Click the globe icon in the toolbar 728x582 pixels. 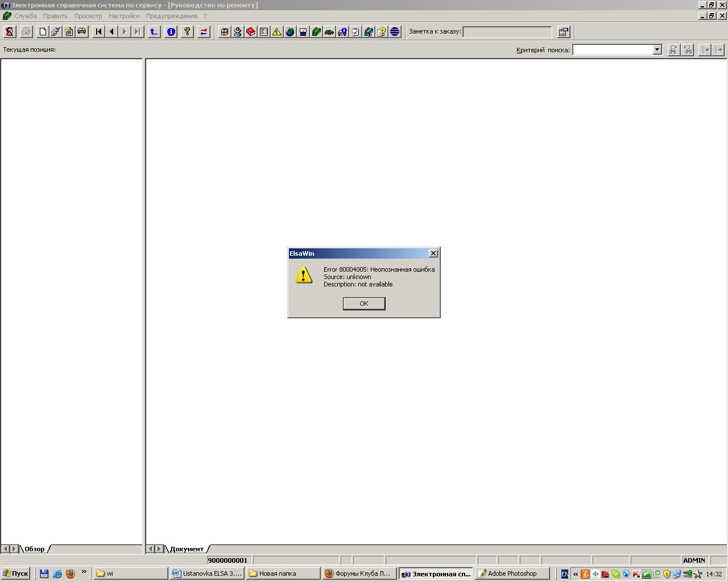click(x=290, y=32)
